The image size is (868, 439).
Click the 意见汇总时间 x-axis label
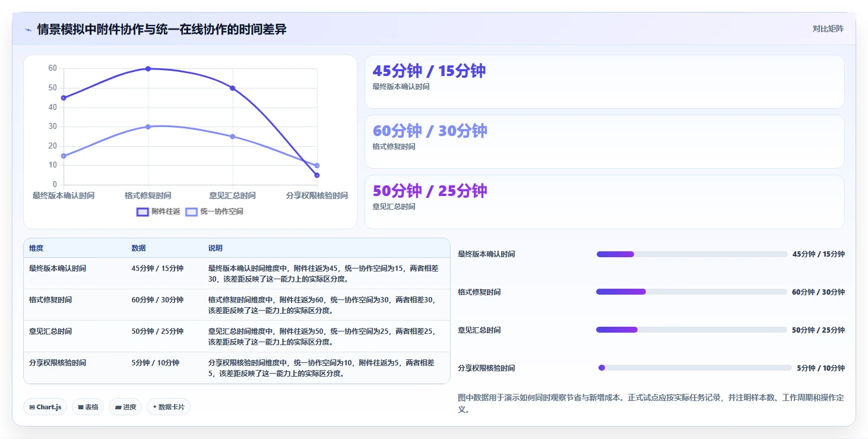click(233, 195)
